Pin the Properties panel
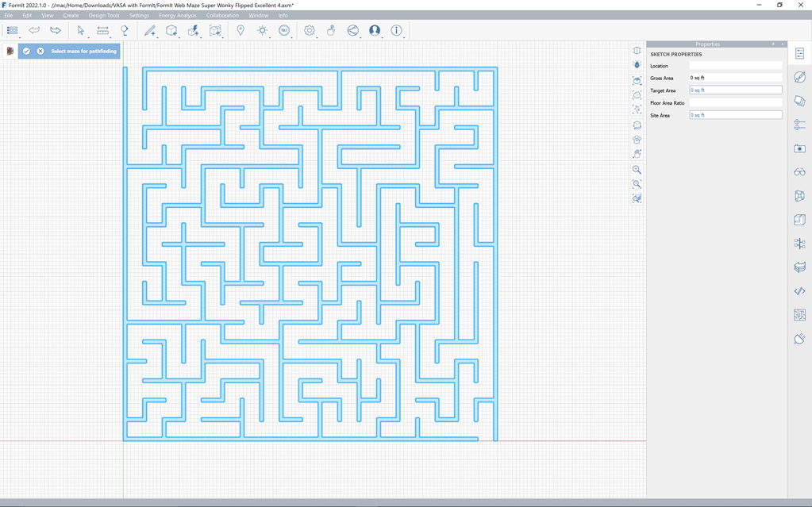 click(x=773, y=44)
